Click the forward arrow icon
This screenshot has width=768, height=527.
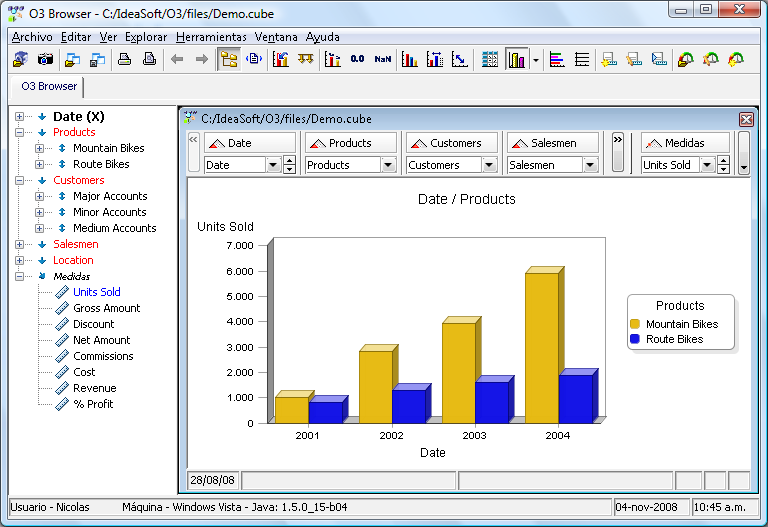tap(202, 59)
